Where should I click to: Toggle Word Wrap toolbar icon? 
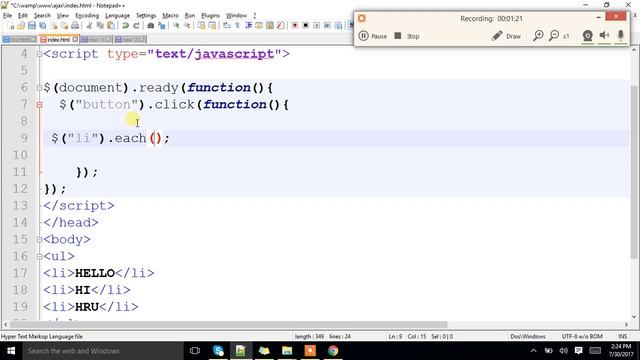227,26
